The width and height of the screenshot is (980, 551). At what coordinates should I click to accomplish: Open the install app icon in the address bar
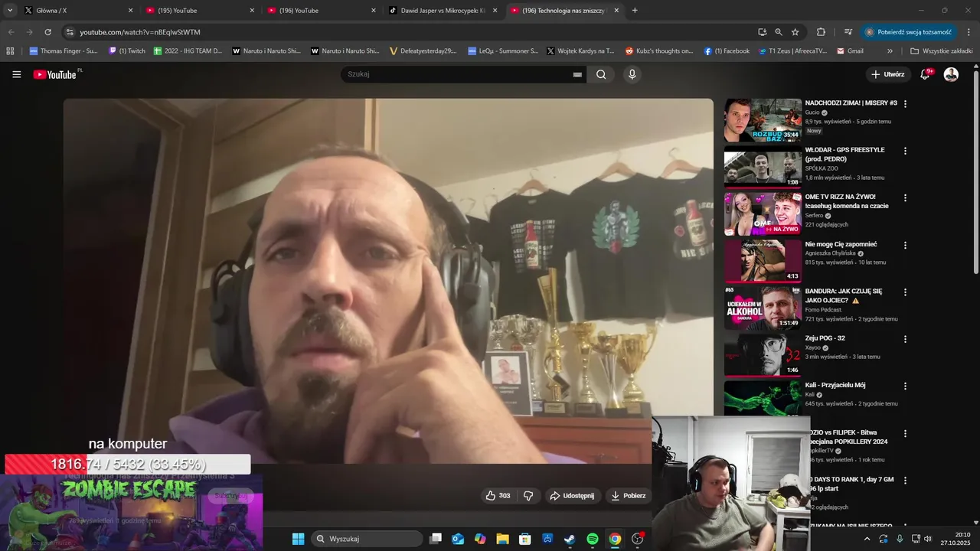tap(762, 32)
